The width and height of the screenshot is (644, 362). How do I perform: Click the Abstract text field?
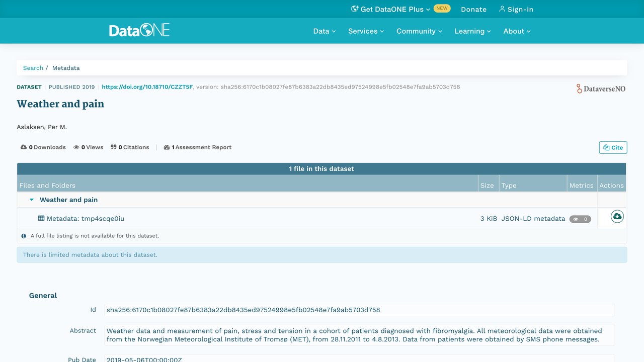(x=359, y=335)
